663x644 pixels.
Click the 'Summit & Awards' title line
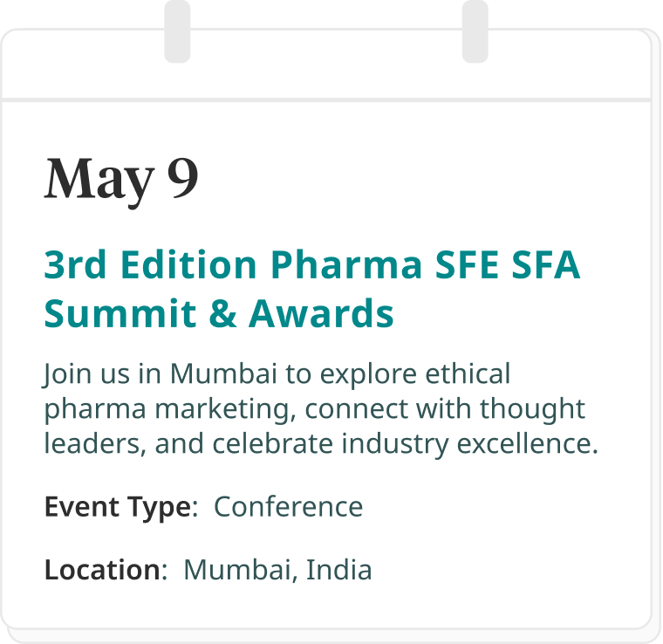[x=219, y=314]
